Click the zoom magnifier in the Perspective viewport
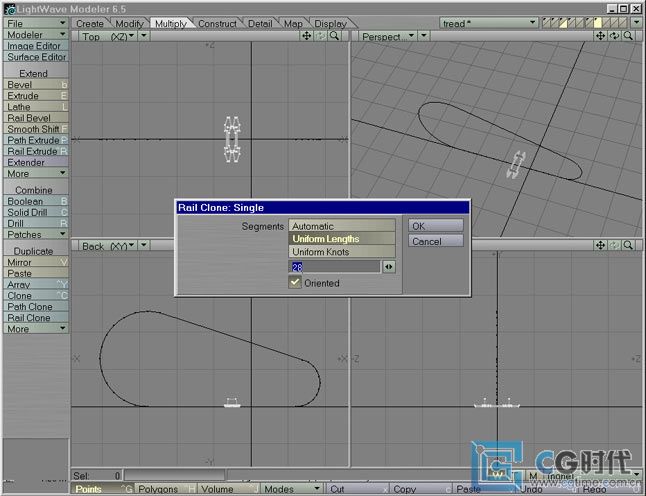Screen dimensions: 646x496 click(x=628, y=36)
